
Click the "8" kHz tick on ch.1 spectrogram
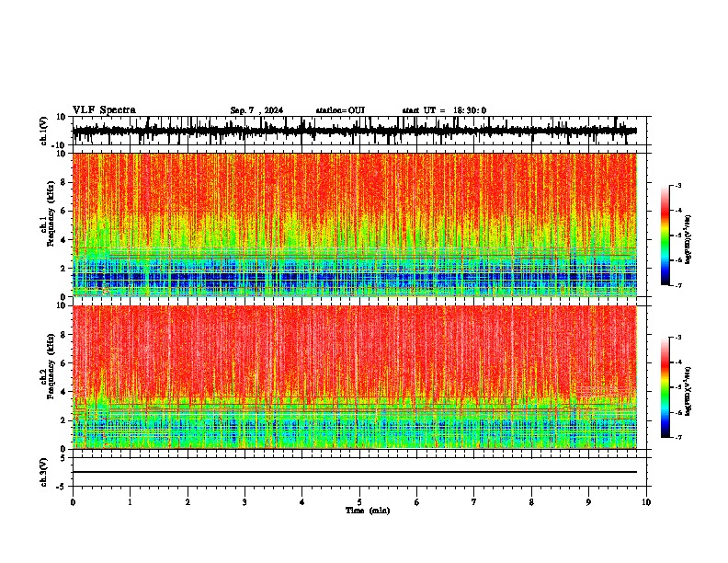(x=64, y=182)
